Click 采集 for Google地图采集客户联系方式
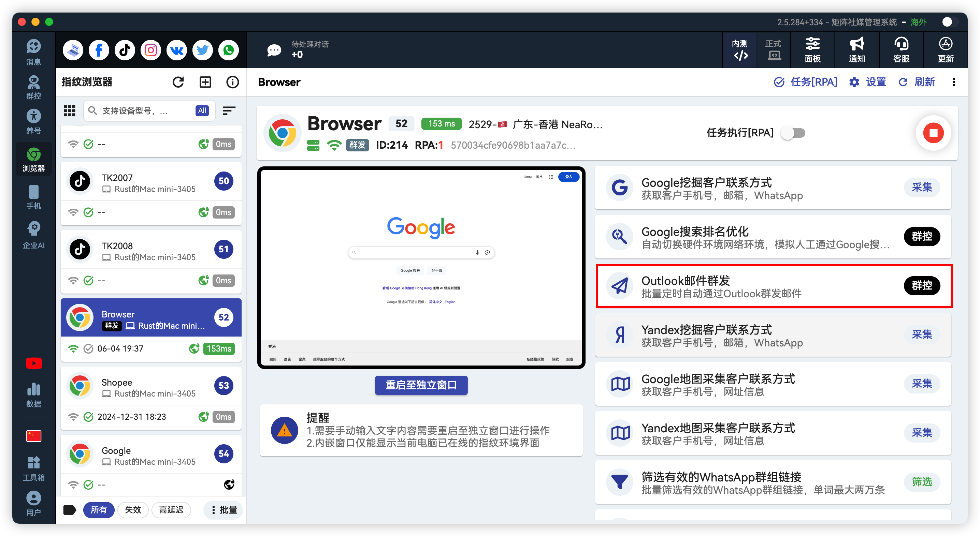This screenshot has height=536, width=980. coord(921,384)
